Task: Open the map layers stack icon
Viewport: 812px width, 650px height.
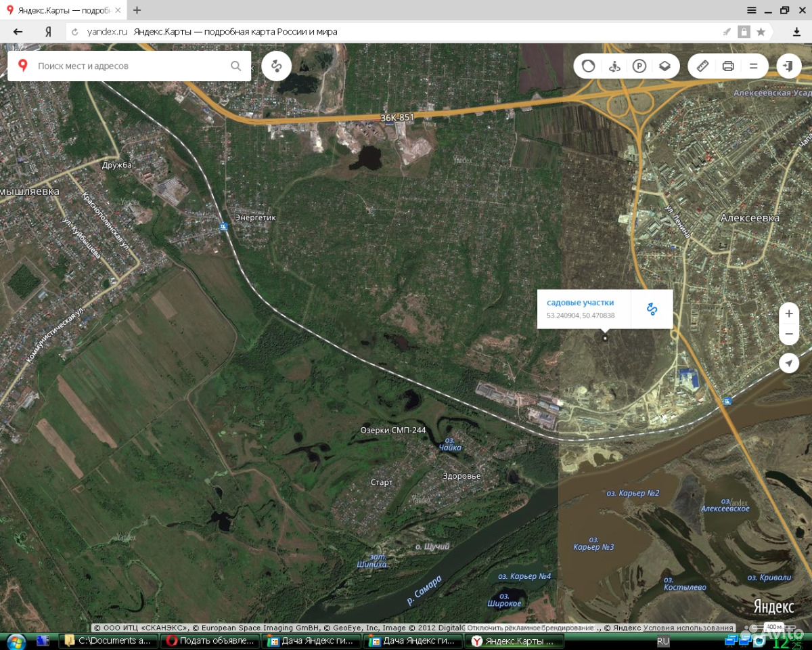Action: (665, 66)
